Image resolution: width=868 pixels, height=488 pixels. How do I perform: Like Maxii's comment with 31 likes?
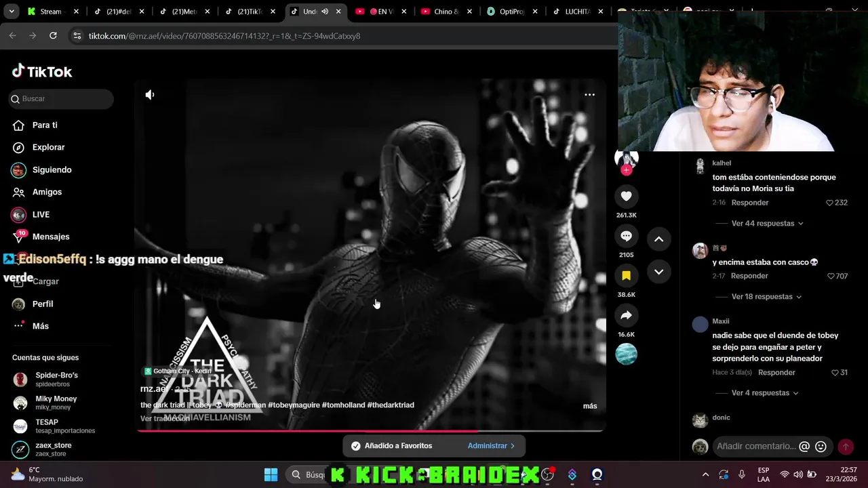[x=840, y=372]
